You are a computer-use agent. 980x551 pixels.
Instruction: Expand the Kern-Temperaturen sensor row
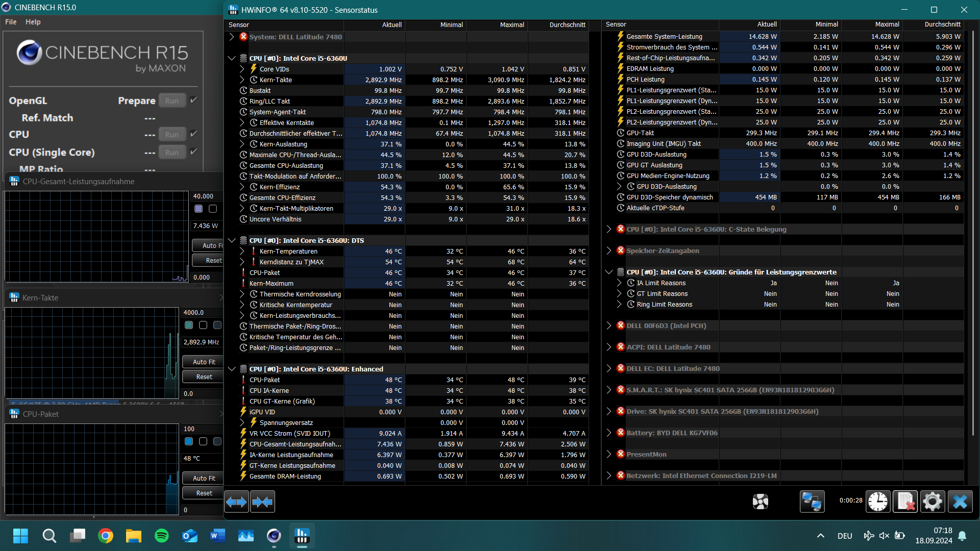click(241, 251)
